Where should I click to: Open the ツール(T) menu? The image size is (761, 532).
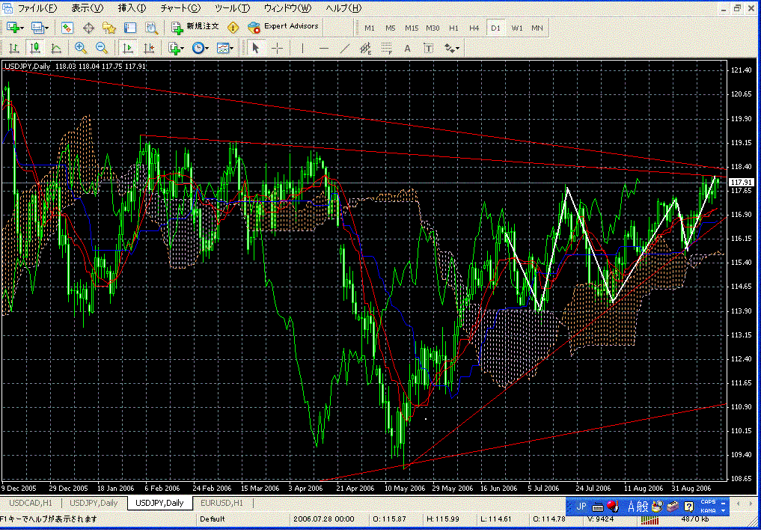click(232, 8)
